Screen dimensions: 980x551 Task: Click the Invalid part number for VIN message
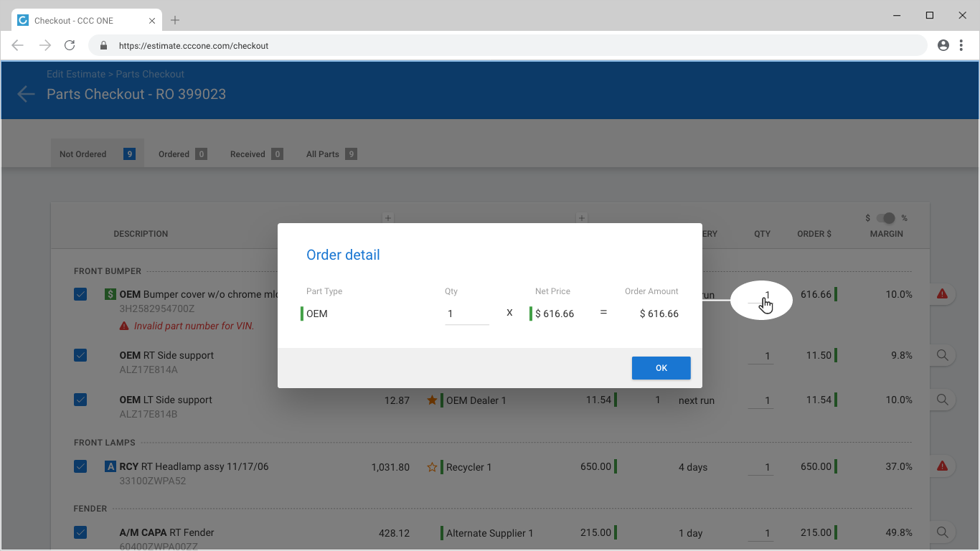pos(194,326)
